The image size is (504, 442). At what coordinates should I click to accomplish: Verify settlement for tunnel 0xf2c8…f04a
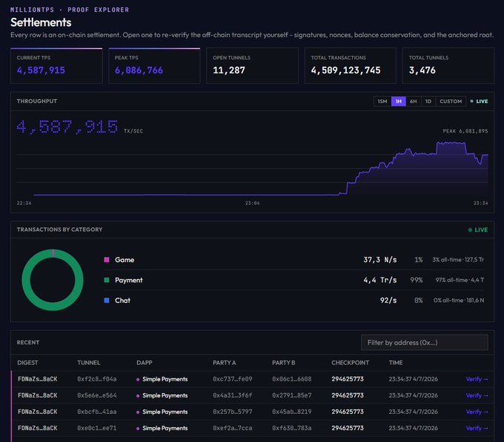[477, 379]
